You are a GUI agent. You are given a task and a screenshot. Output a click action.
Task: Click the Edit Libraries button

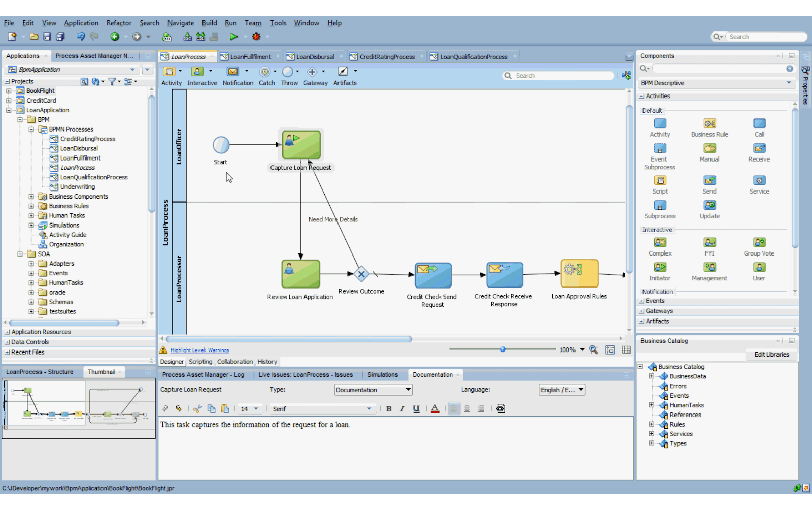click(771, 355)
